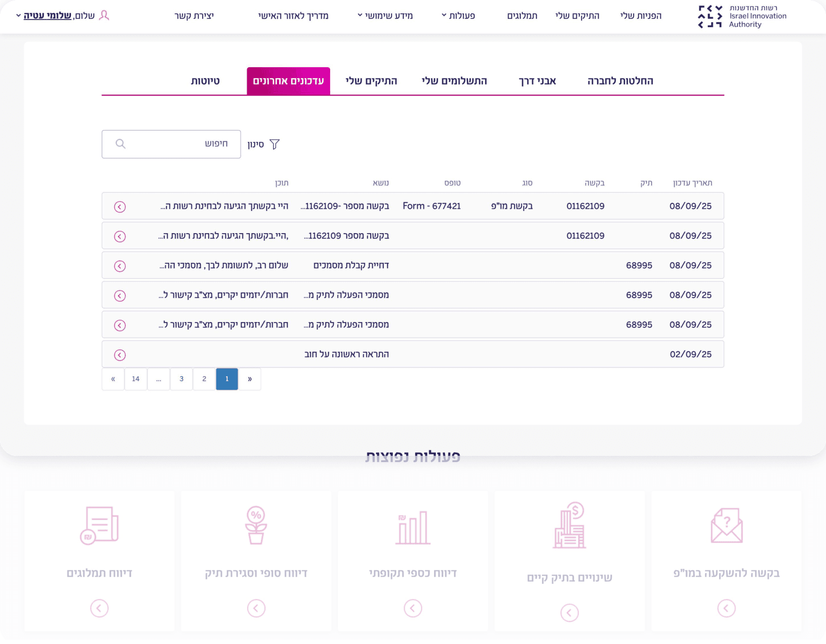Viewport: 826px width, 644px height.
Task: Expand the מידע שימושי dropdown menu
Action: click(385, 16)
